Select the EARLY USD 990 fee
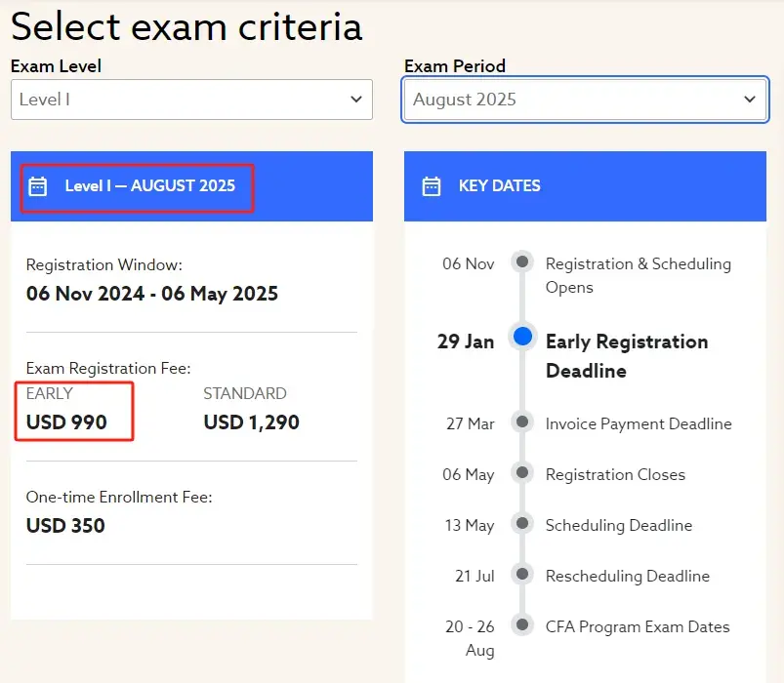Image resolution: width=784 pixels, height=683 pixels. point(66,422)
